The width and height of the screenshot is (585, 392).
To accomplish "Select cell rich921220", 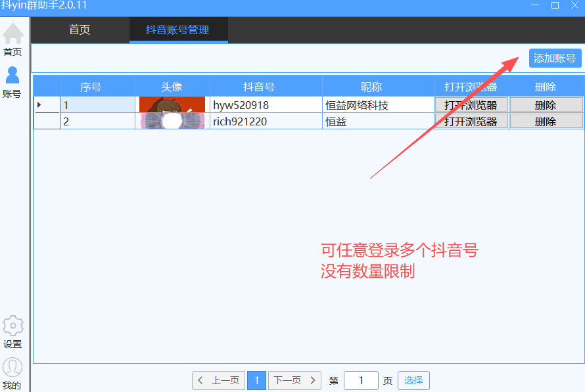I will point(266,121).
